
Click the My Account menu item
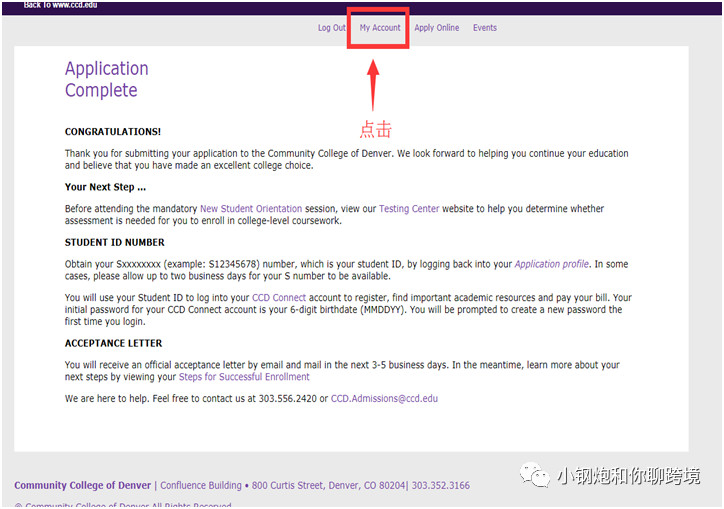pos(380,28)
